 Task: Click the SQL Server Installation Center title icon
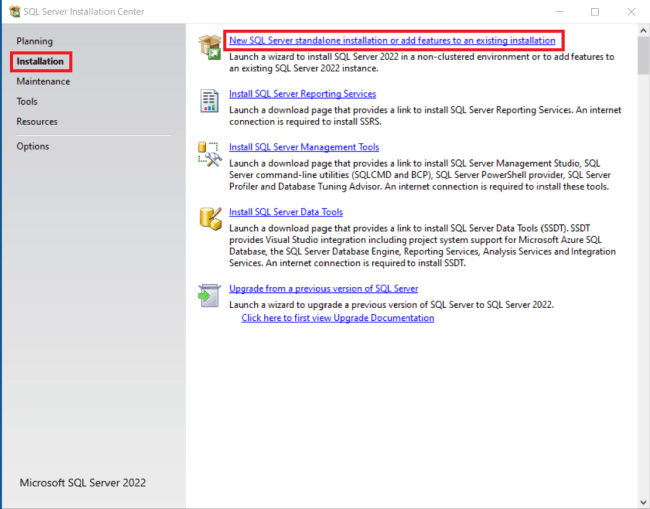(x=15, y=12)
